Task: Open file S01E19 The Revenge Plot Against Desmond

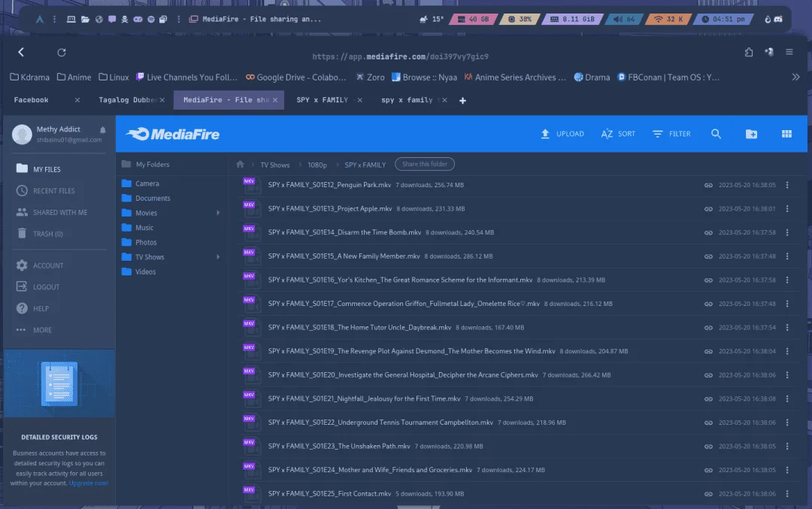Action: pos(412,351)
